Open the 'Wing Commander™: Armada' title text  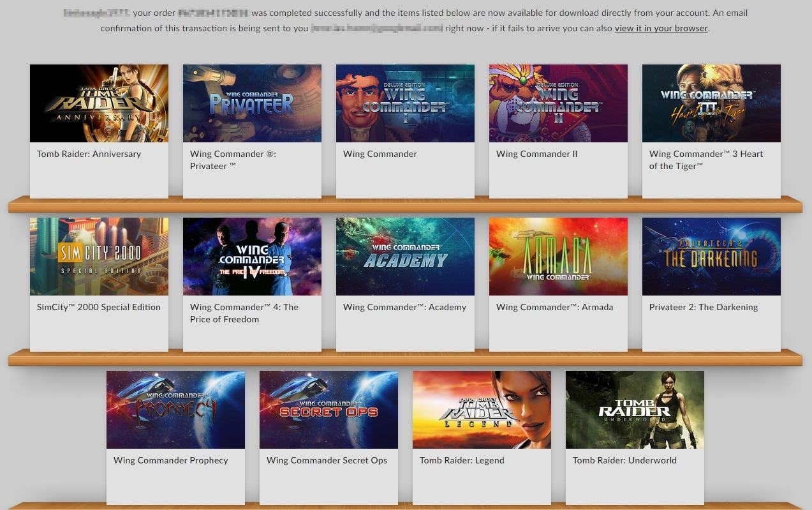click(555, 307)
